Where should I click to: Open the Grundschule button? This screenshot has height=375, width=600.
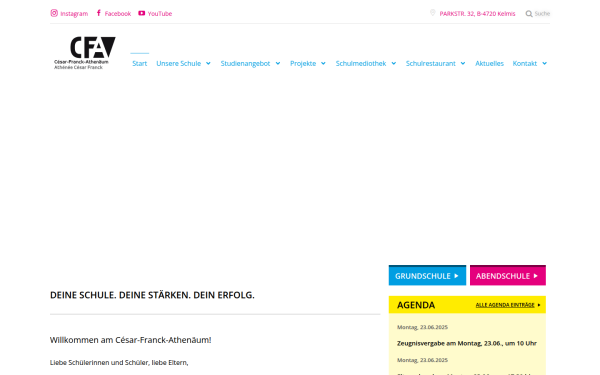pos(427,276)
